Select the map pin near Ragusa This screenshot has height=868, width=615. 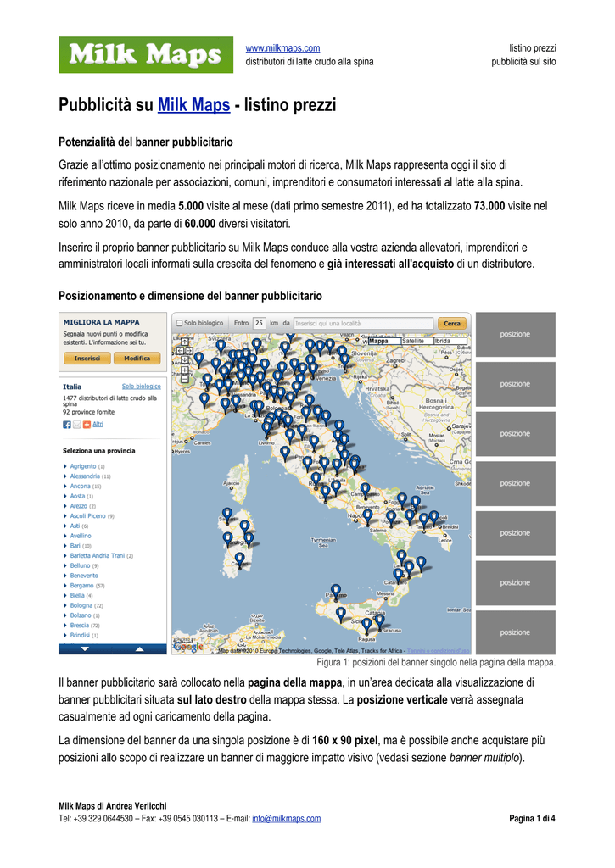point(366,626)
